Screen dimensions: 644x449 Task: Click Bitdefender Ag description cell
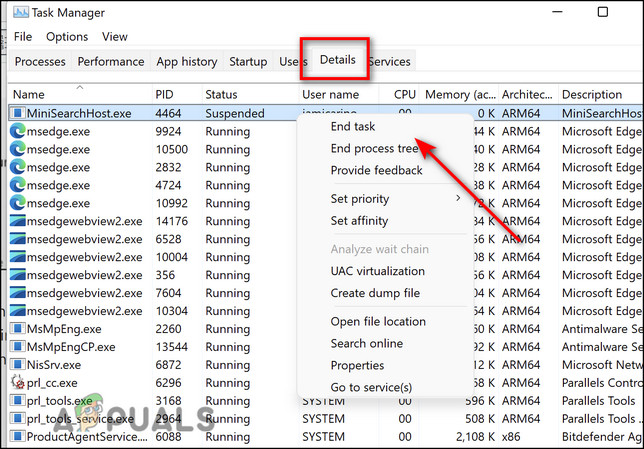(602, 437)
